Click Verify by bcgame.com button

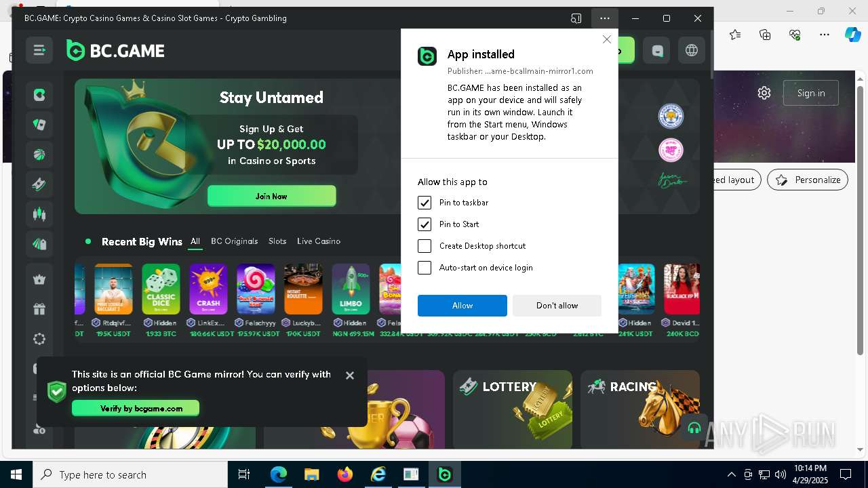pyautogui.click(x=136, y=408)
